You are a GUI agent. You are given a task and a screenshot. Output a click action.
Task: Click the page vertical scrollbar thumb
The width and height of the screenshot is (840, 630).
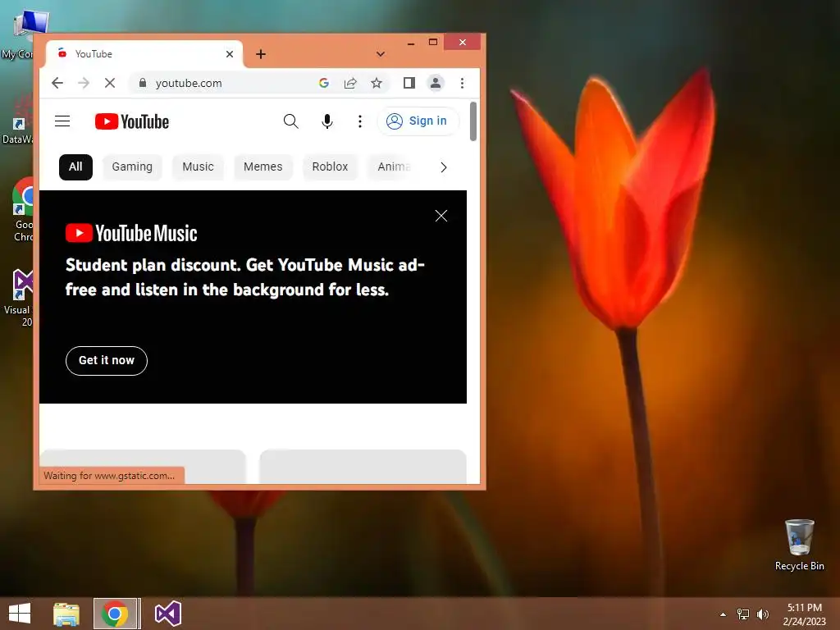pos(473,121)
